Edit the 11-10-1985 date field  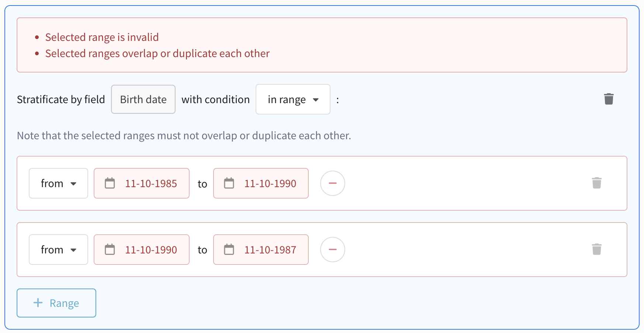(x=151, y=183)
